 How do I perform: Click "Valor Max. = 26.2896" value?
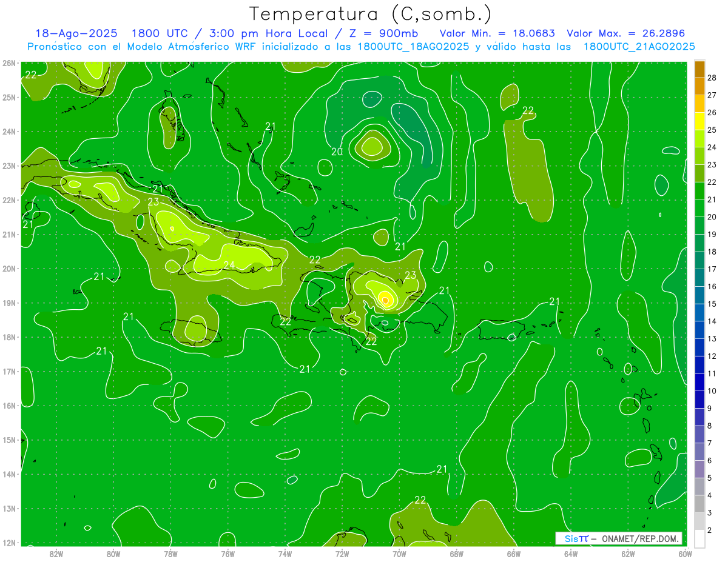(626, 33)
